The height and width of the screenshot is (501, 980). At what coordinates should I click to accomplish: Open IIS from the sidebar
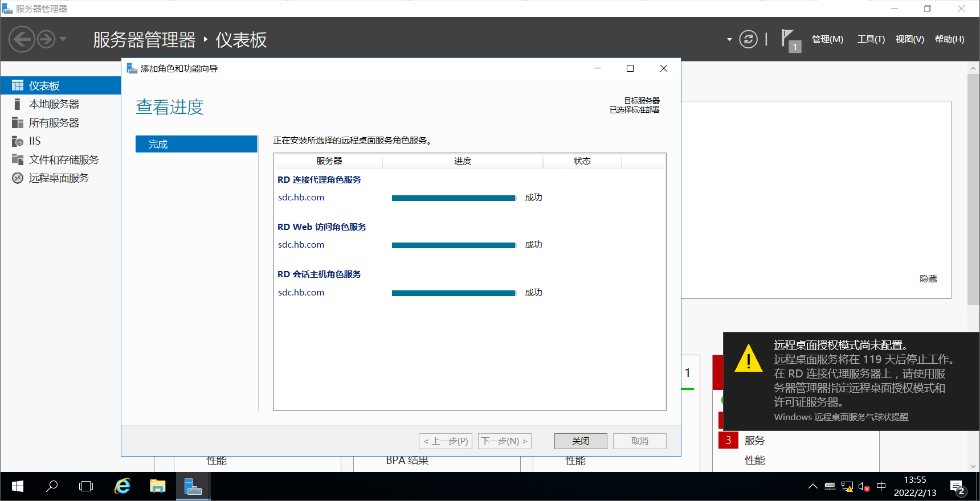coord(35,141)
